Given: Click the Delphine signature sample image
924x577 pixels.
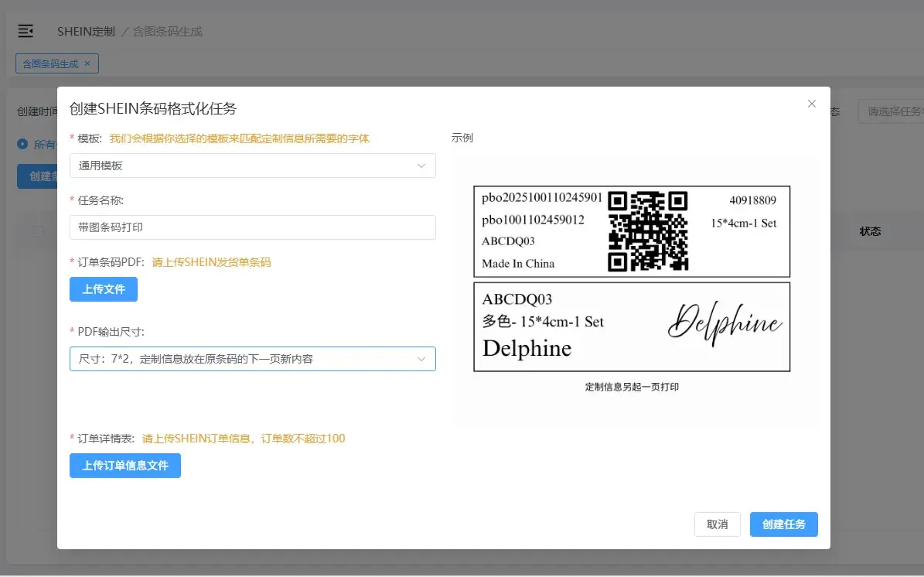Looking at the screenshot, I should (725, 323).
